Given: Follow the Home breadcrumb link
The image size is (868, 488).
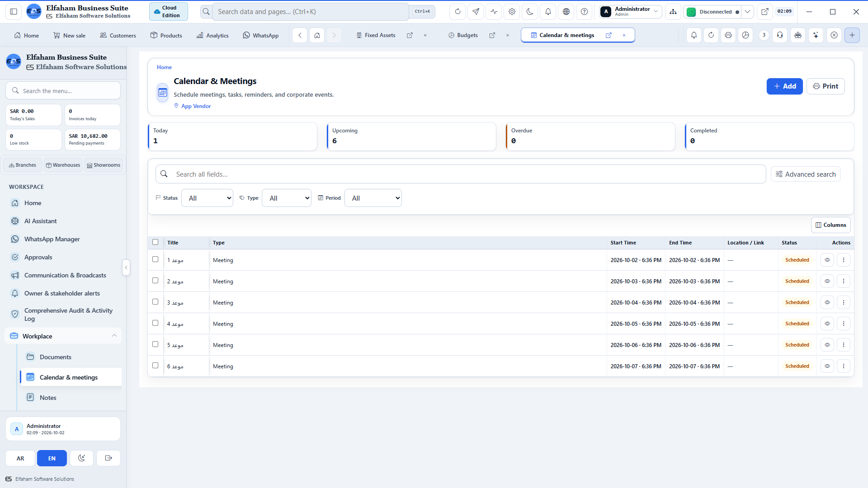Looking at the screenshot, I should pos(164,67).
